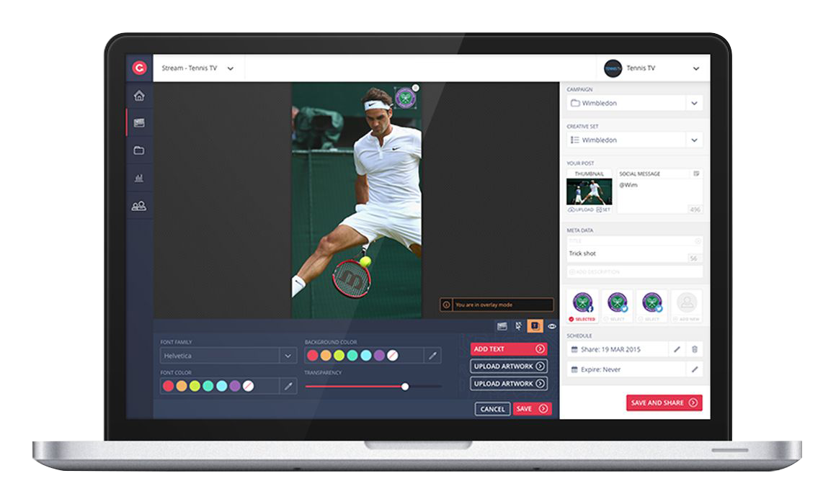Save the overlay changes

[532, 409]
